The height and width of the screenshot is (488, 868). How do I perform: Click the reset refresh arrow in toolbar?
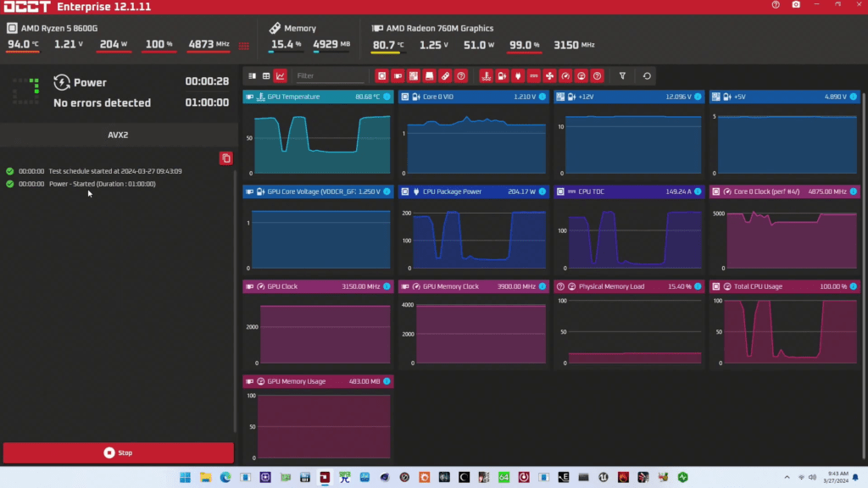pyautogui.click(x=647, y=75)
